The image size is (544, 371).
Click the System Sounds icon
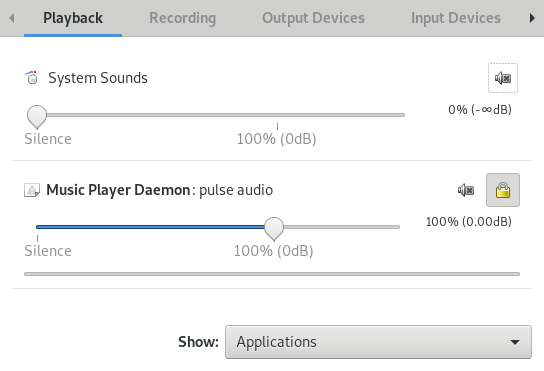click(x=32, y=78)
